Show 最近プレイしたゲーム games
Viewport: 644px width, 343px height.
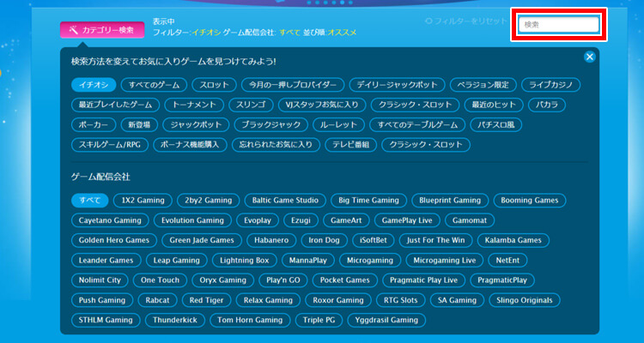point(115,105)
